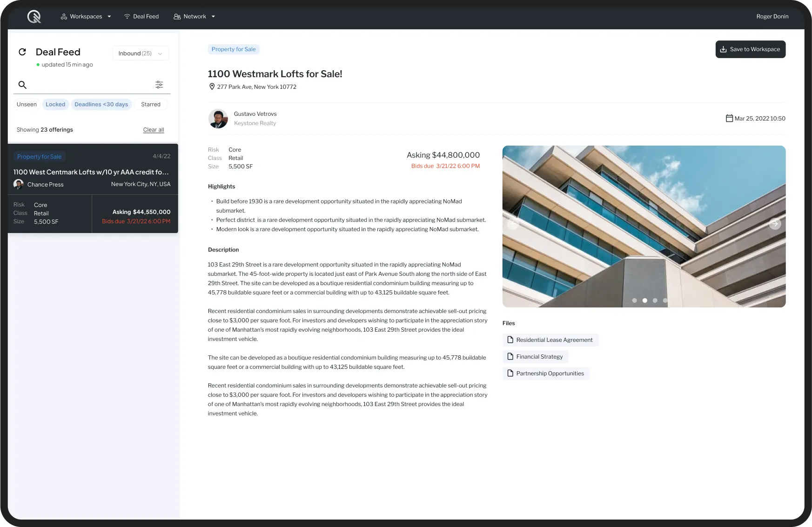Open the filter settings sliders icon
Image resolution: width=812 pixels, height=527 pixels.
159,85
